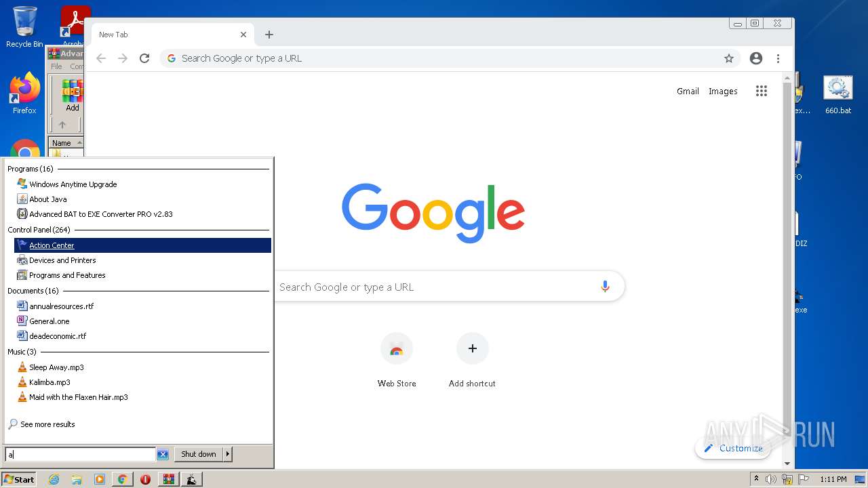Go up one folder in WinRAR
Viewport: 868px width, 488px height.
coord(62,125)
